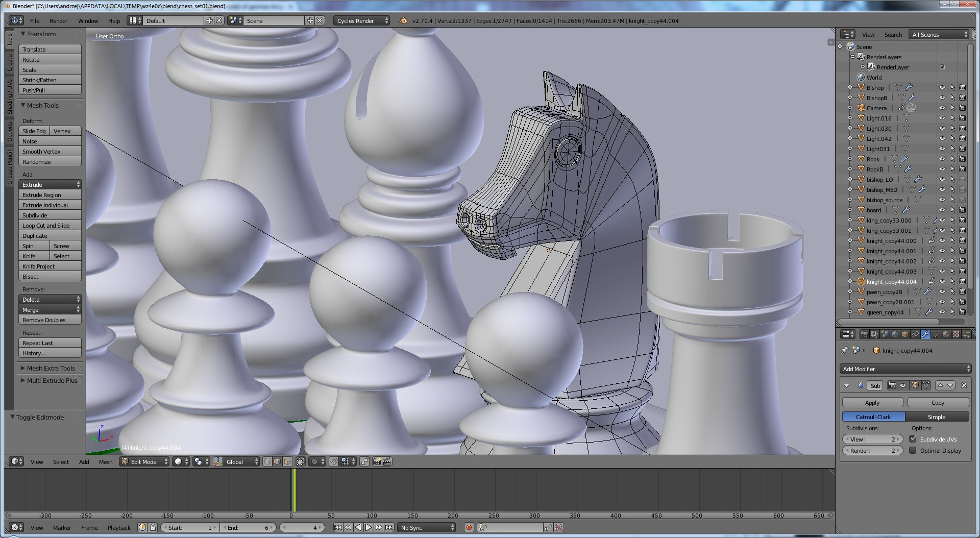The height and width of the screenshot is (538, 980).
Task: Toggle RenderLayer checkbox in outliner
Action: pos(942,67)
